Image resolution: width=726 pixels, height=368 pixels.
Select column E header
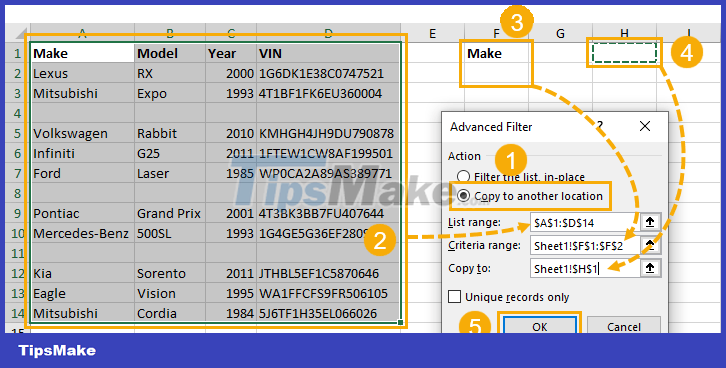(x=432, y=33)
